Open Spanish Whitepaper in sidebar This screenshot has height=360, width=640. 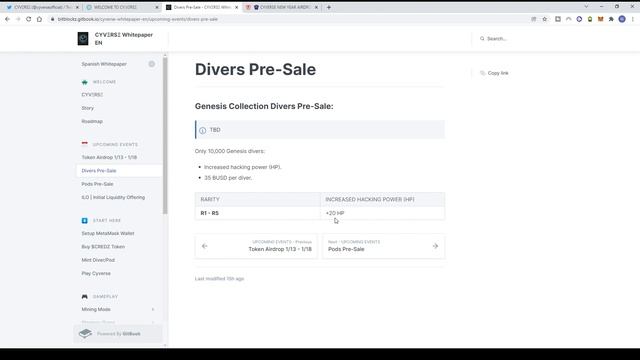(x=104, y=64)
